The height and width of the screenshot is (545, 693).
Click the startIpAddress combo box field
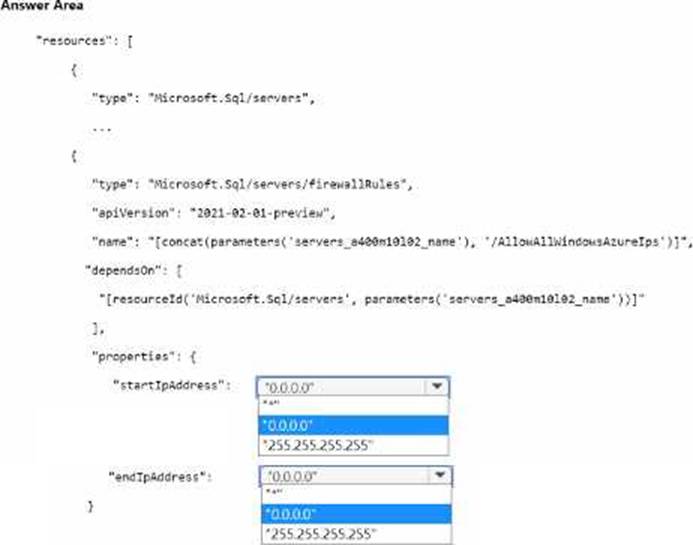click(x=353, y=387)
